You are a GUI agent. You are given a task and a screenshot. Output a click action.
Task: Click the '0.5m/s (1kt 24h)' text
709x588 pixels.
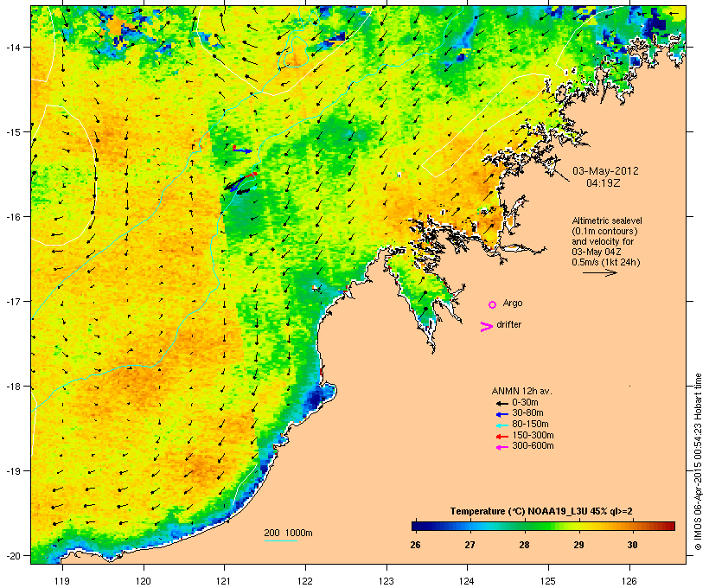click(606, 262)
